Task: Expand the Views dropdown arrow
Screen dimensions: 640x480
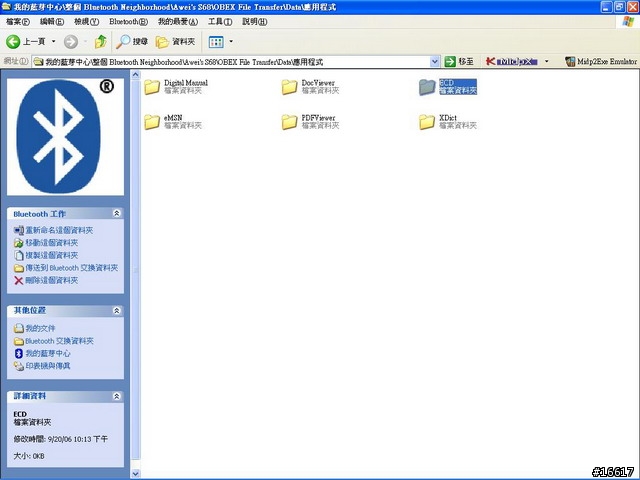Action: (x=231, y=41)
